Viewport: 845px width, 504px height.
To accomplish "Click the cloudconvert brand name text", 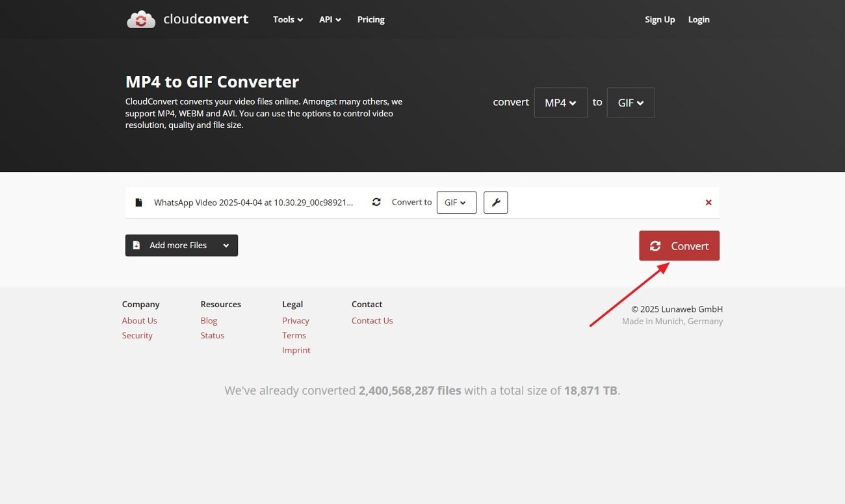I will click(x=206, y=19).
